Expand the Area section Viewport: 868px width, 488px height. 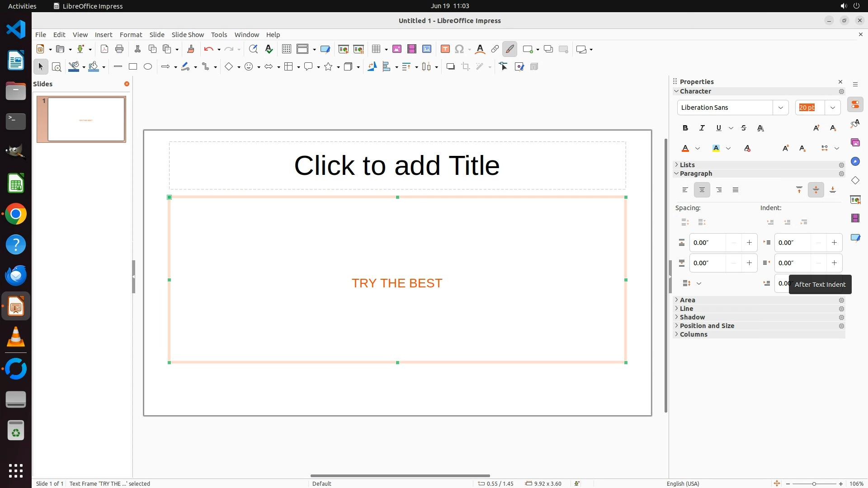tap(687, 300)
